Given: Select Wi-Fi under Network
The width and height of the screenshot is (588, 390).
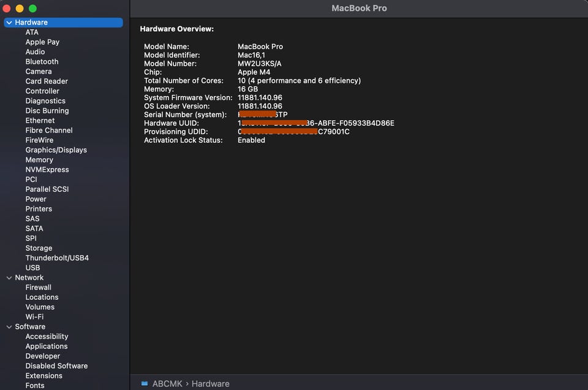Looking at the screenshot, I should tap(34, 317).
